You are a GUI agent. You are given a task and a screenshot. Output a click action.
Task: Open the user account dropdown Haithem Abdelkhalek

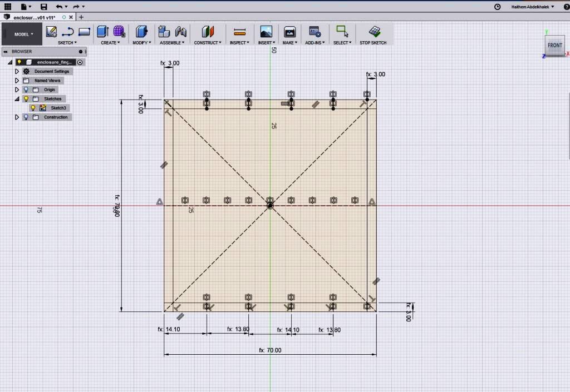tap(533, 7)
